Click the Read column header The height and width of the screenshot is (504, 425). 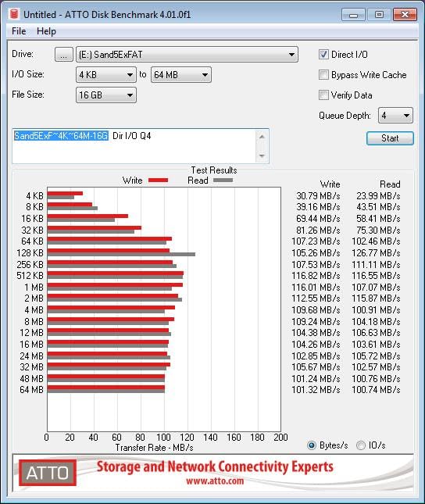(x=390, y=184)
